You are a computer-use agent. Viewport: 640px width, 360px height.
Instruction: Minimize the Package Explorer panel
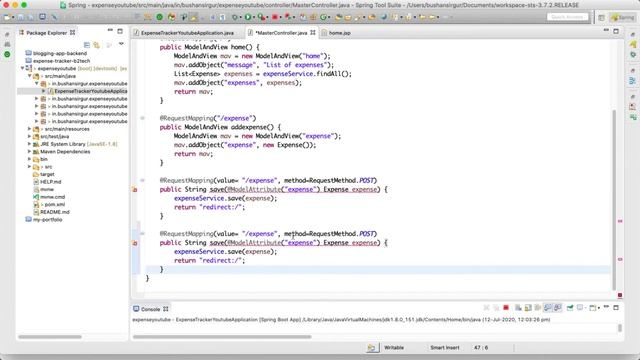pos(110,31)
